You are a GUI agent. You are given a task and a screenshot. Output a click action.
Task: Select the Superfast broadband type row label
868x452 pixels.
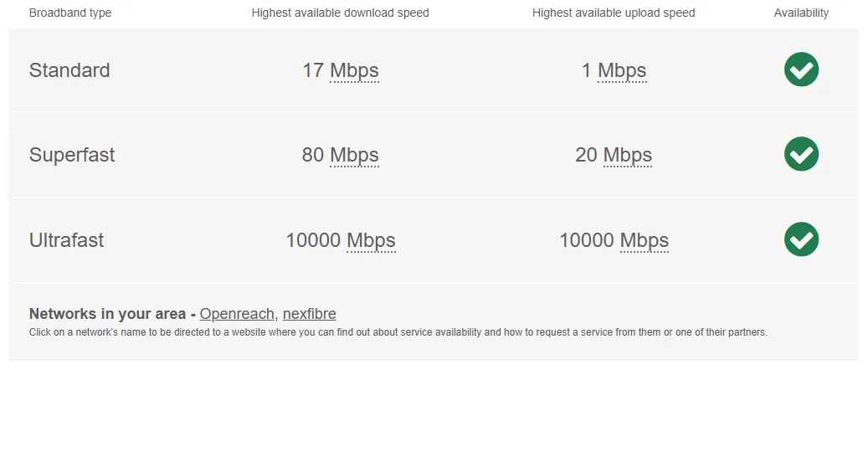(72, 155)
